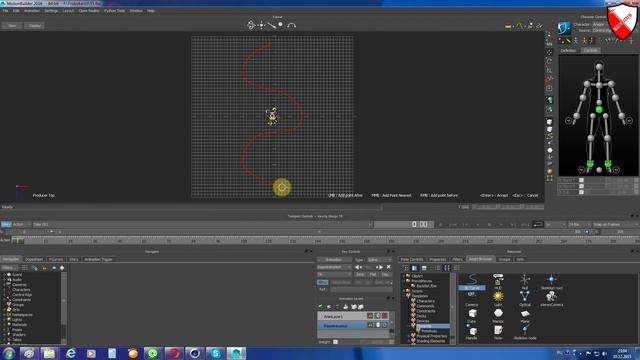Switch to the Pose Controls tab
The image size is (640, 360).
412,260
